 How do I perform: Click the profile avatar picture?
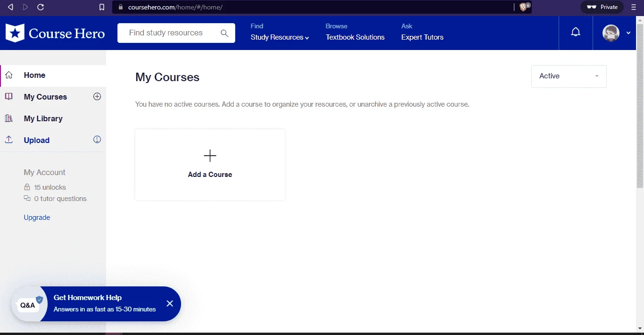(x=611, y=33)
